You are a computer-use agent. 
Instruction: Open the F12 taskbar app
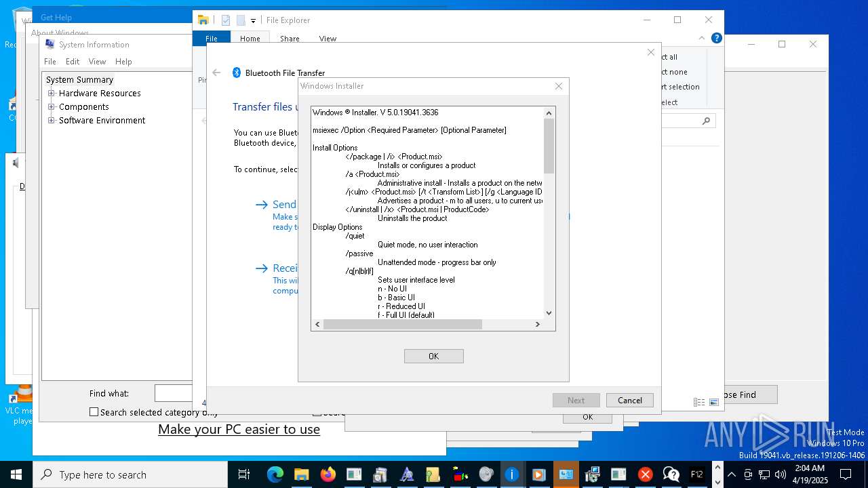(696, 474)
